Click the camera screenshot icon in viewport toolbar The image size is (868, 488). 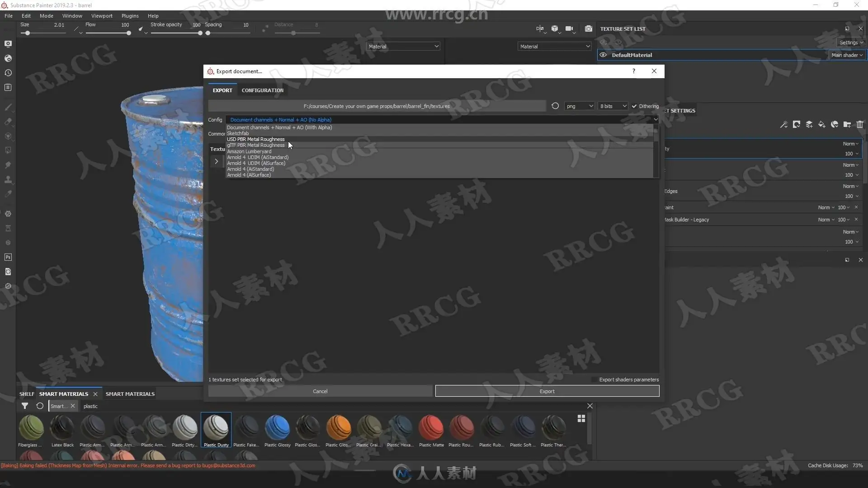[588, 28]
